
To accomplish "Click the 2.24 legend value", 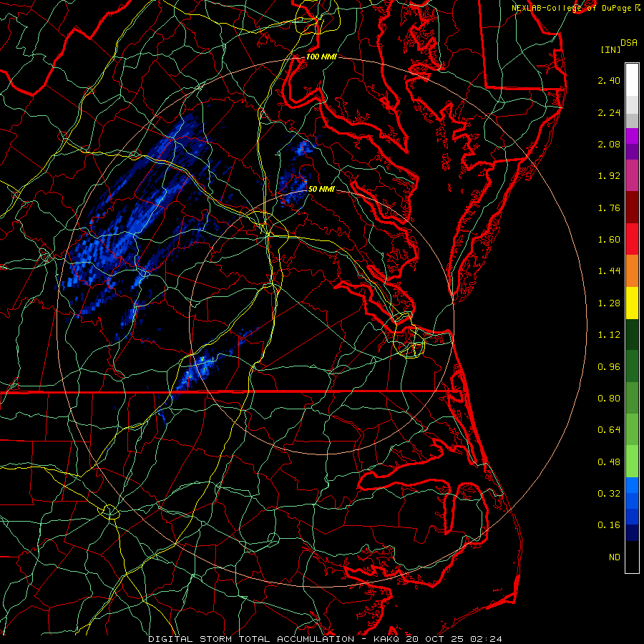I will [x=609, y=112].
